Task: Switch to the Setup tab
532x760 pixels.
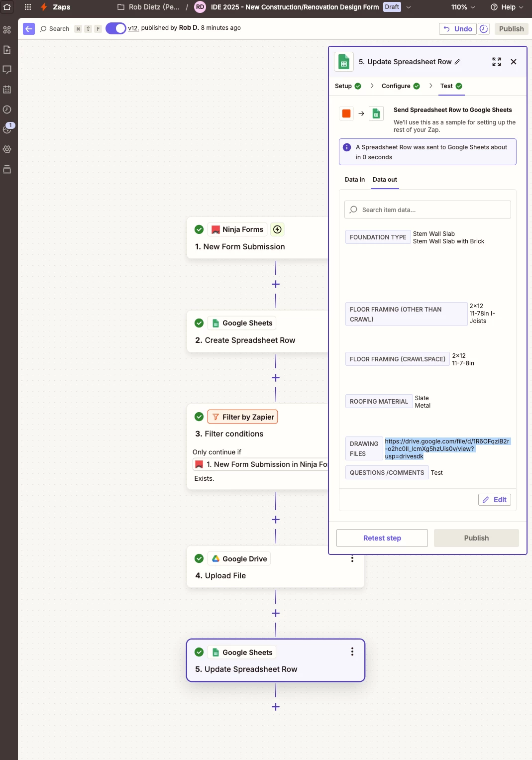Action: pyautogui.click(x=348, y=86)
